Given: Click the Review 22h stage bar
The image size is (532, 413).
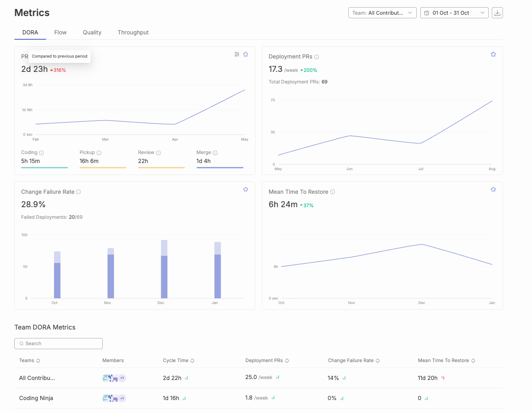Looking at the screenshot, I should [161, 167].
